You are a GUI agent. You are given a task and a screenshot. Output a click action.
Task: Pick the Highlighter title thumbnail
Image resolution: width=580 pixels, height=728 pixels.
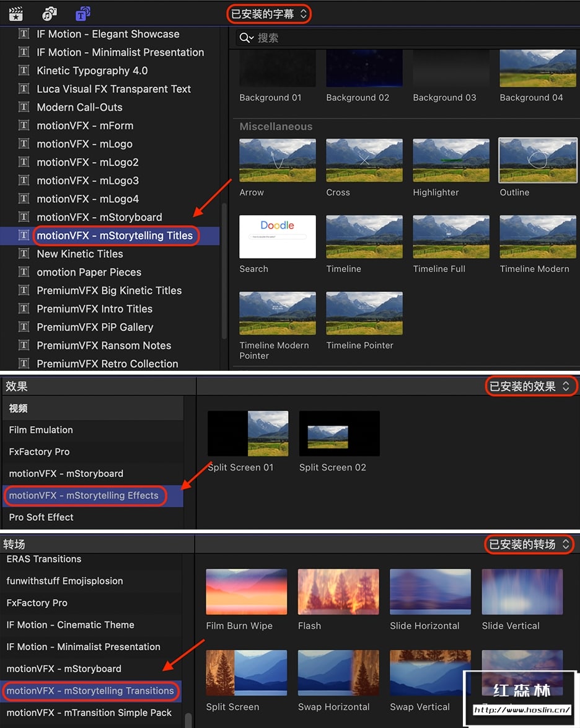coord(451,160)
